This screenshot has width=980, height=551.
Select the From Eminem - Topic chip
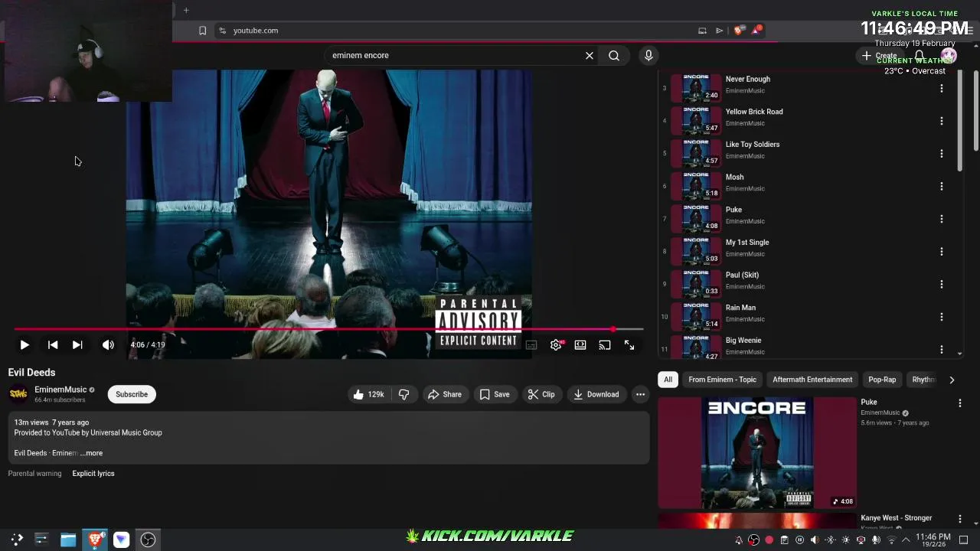pos(722,380)
